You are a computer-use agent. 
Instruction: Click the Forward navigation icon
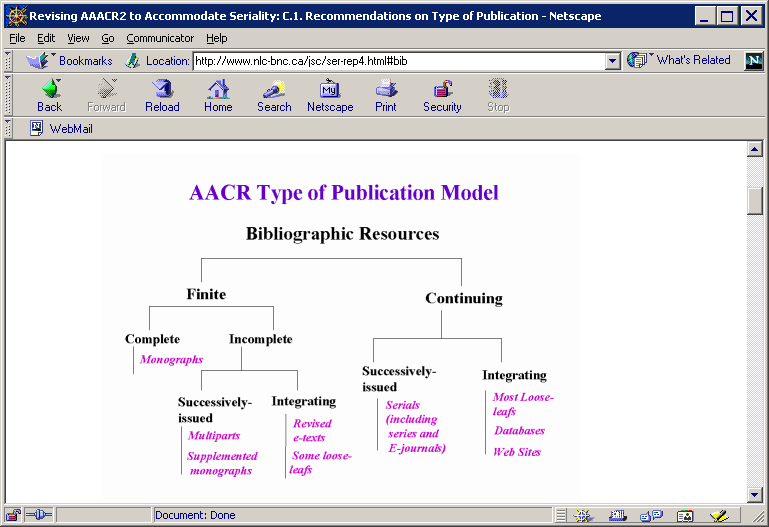point(106,96)
